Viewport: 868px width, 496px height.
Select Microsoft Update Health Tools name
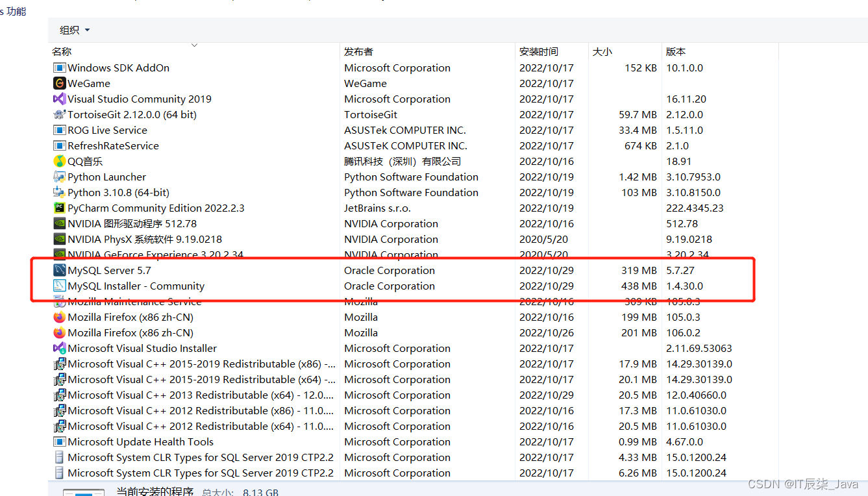(140, 441)
